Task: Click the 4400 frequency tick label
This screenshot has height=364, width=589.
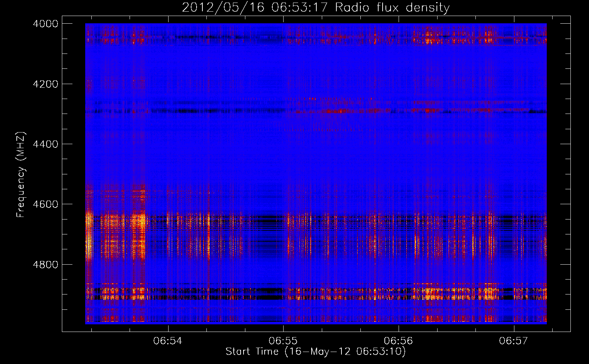Action: pos(46,144)
